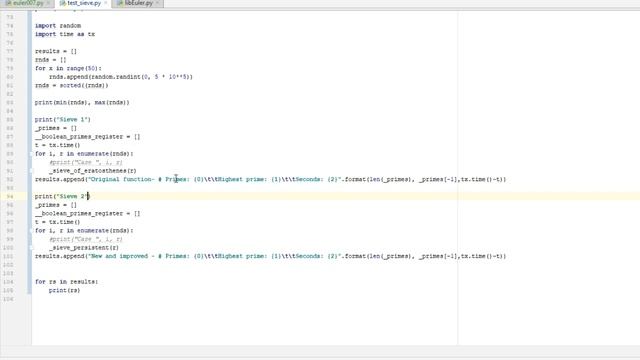Click the print("Sieve 2") line
640x360 pixels.
(x=62, y=196)
